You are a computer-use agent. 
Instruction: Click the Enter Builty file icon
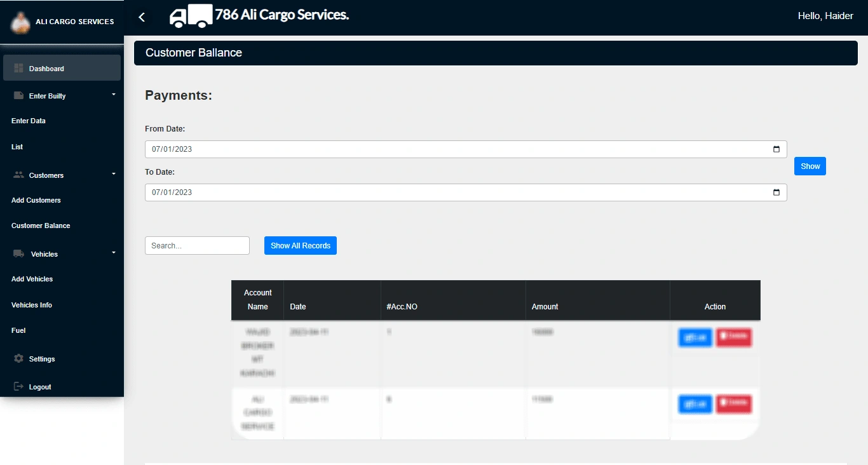[x=18, y=95]
